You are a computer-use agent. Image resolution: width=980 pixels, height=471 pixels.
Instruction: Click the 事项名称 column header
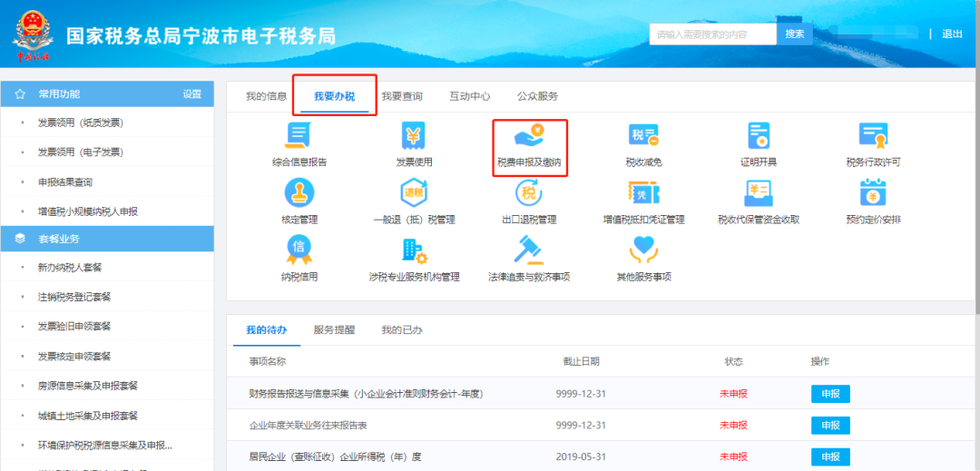pyautogui.click(x=268, y=362)
